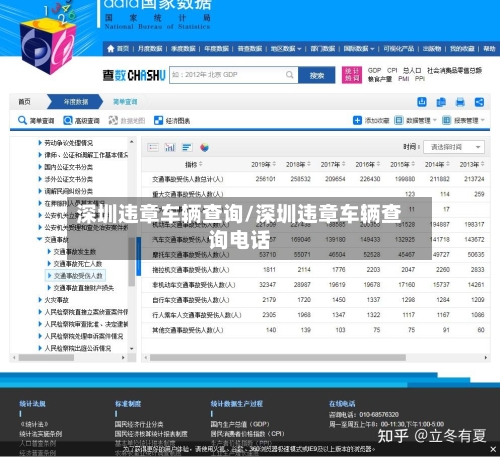This screenshot has width=500, height=457.
Task: Open 国民经济行业分类 footer link
Action: point(139,424)
